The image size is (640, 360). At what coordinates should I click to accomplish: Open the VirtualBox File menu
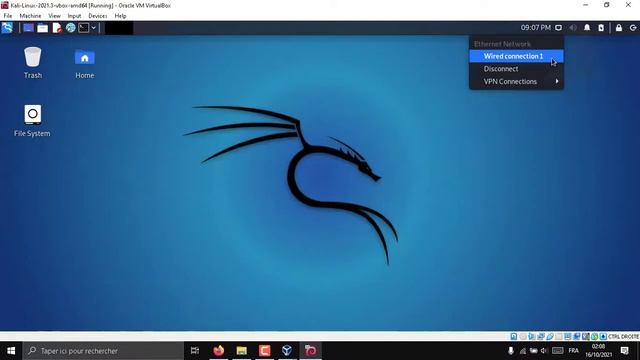(8, 16)
